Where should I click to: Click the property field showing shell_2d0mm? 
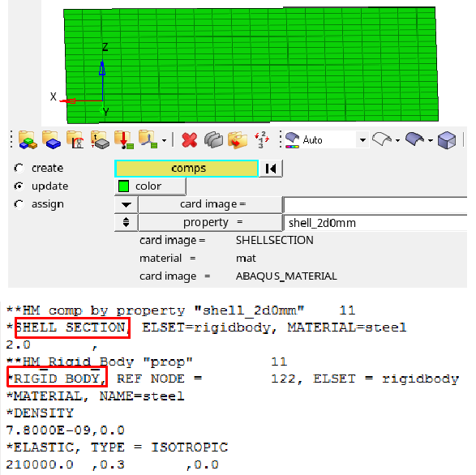(x=375, y=223)
